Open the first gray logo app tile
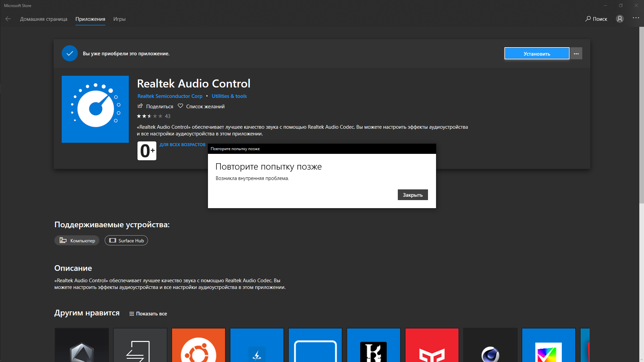 (x=82, y=345)
